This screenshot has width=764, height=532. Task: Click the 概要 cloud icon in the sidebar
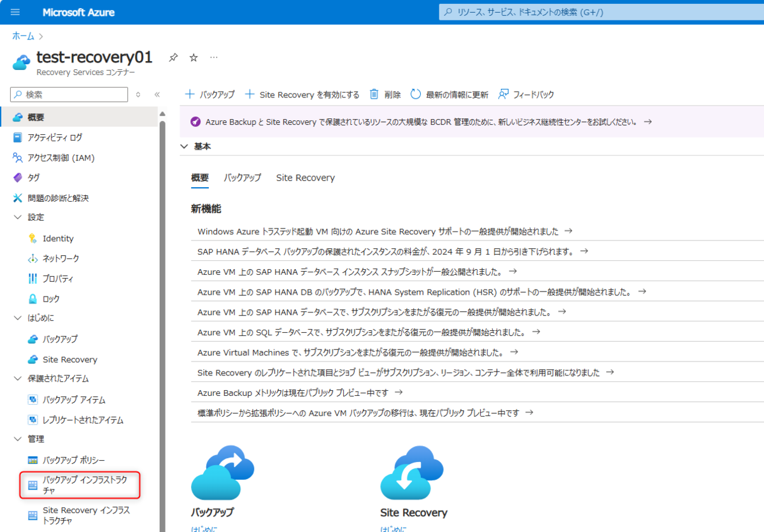click(x=18, y=117)
